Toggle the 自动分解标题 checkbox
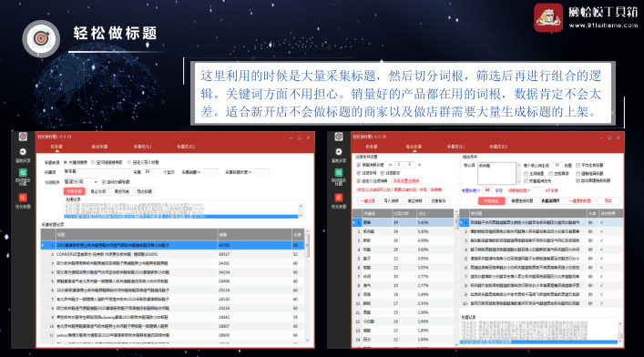The image size is (644, 357). [104, 181]
